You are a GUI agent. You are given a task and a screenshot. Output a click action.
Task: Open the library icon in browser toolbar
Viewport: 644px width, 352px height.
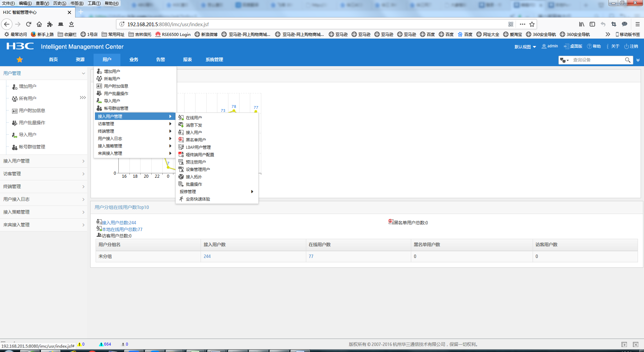pos(582,24)
